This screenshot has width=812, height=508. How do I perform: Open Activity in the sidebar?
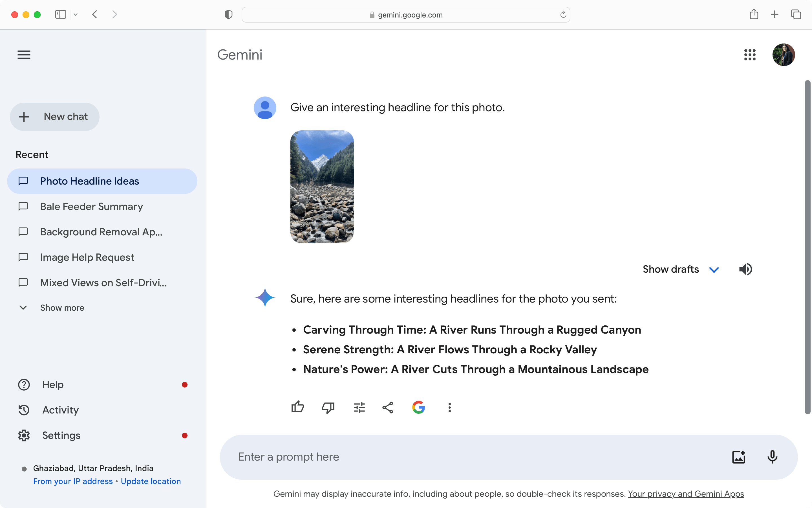pos(102,410)
